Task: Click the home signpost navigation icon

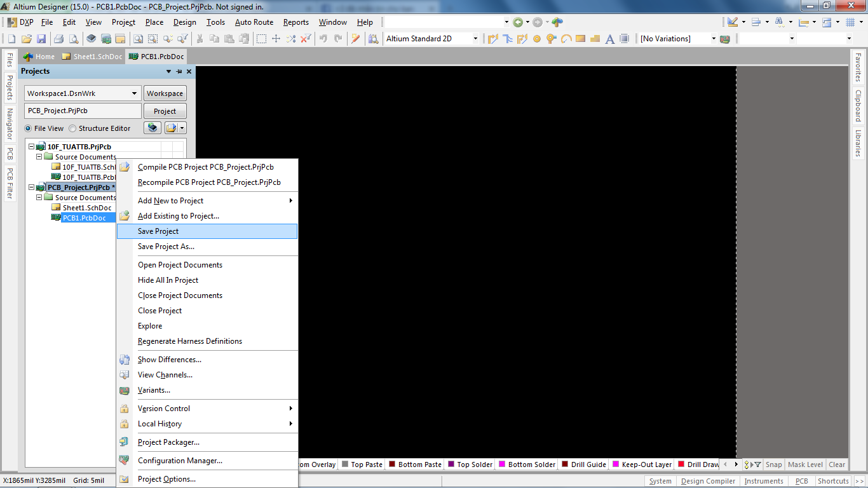Action: [x=557, y=22]
